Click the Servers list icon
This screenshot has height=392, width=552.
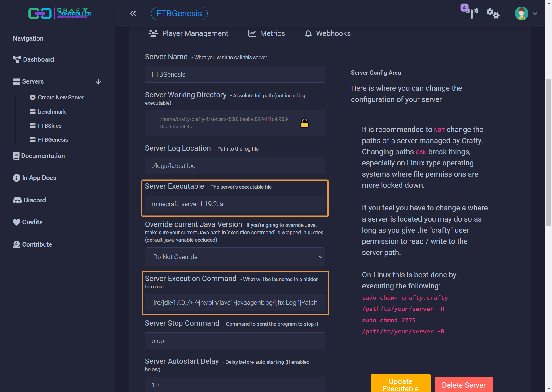pyautogui.click(x=16, y=82)
